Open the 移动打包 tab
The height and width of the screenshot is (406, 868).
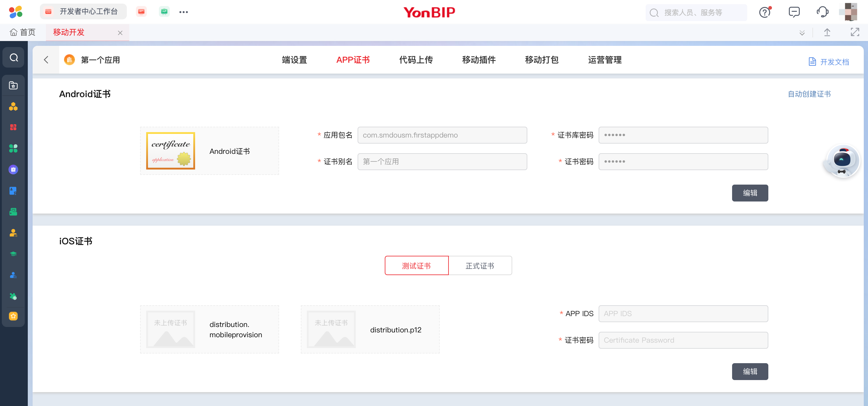[x=542, y=60]
